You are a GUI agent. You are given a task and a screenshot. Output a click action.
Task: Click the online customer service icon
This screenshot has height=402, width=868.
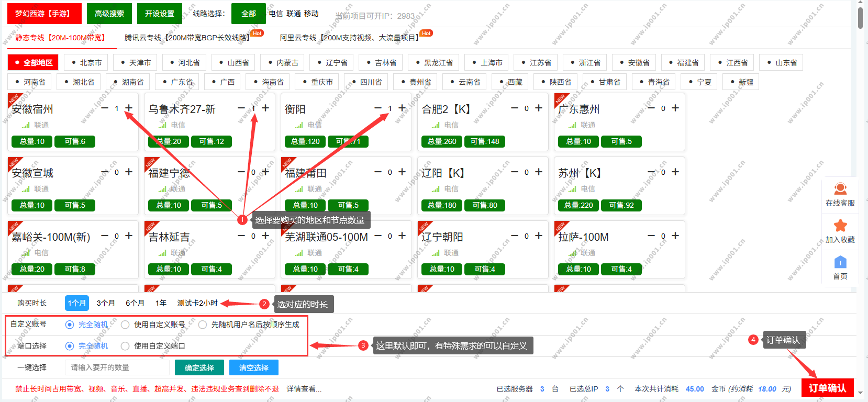[x=840, y=189]
